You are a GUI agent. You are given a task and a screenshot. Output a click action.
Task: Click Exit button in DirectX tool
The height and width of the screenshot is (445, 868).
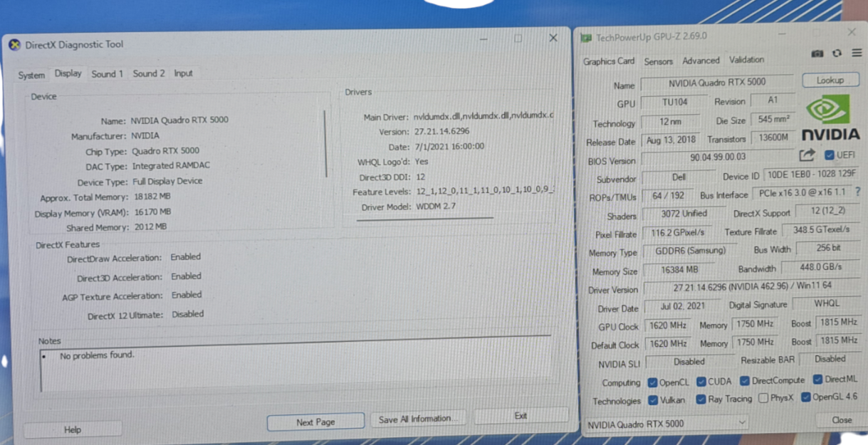[521, 416]
